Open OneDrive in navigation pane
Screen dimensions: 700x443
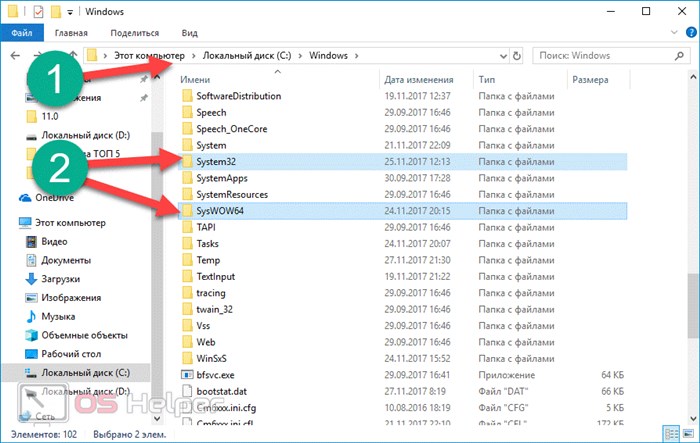tap(54, 198)
